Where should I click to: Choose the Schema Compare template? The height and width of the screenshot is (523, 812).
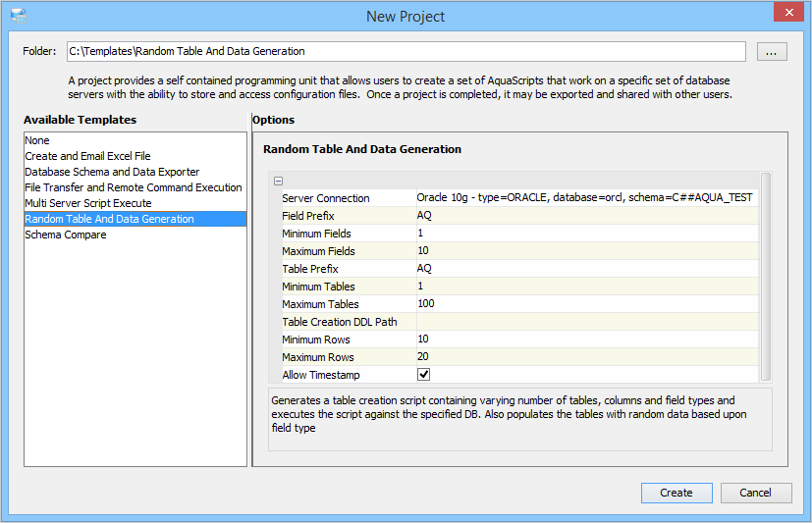66,235
